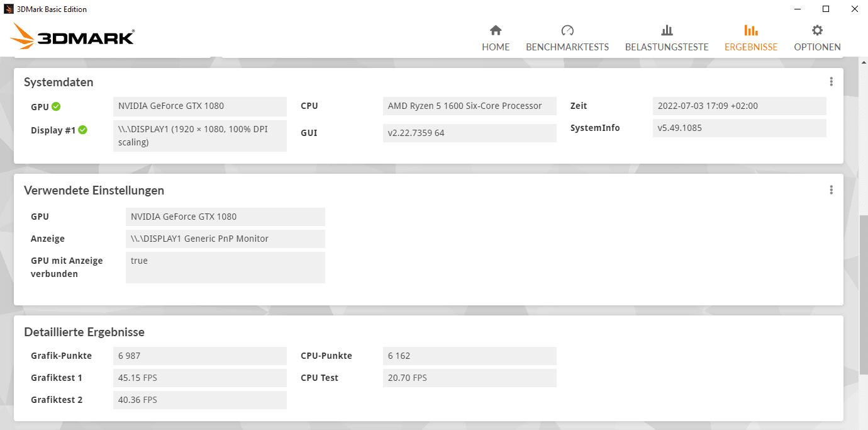Click the green checkmark next to Display #1
Viewport: 868px width, 430px height.
pyautogui.click(x=82, y=130)
